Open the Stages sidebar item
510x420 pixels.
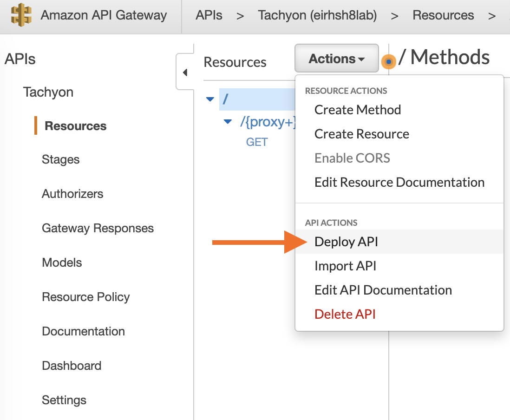(60, 159)
